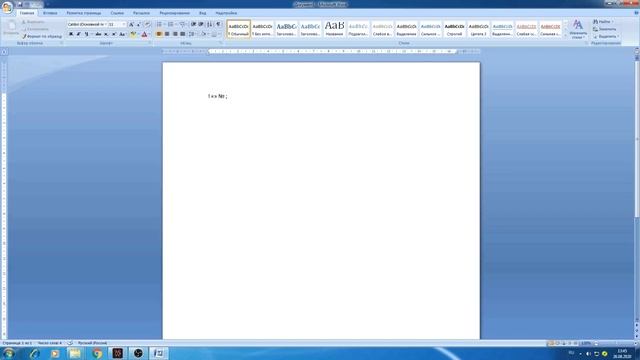Open the Главная ribbon tab
640x360 pixels.
coord(27,13)
